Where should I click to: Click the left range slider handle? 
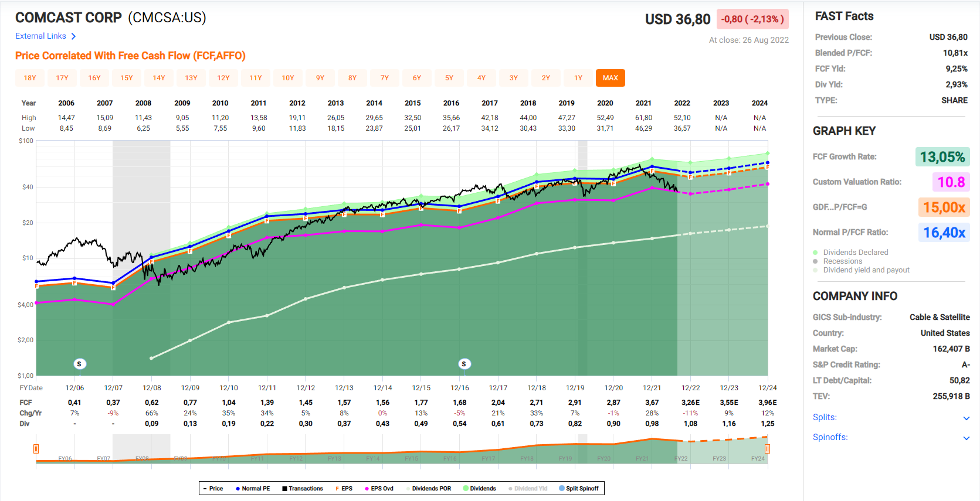[36, 449]
